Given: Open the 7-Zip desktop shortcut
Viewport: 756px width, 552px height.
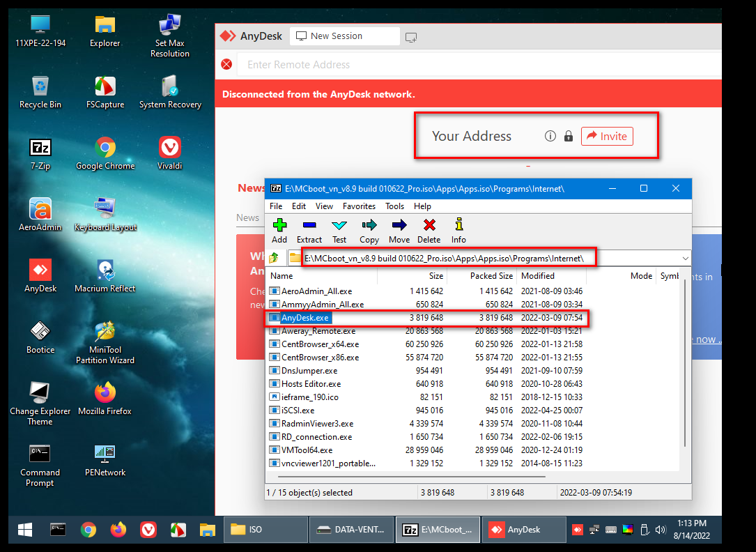Looking at the screenshot, I should click(40, 154).
